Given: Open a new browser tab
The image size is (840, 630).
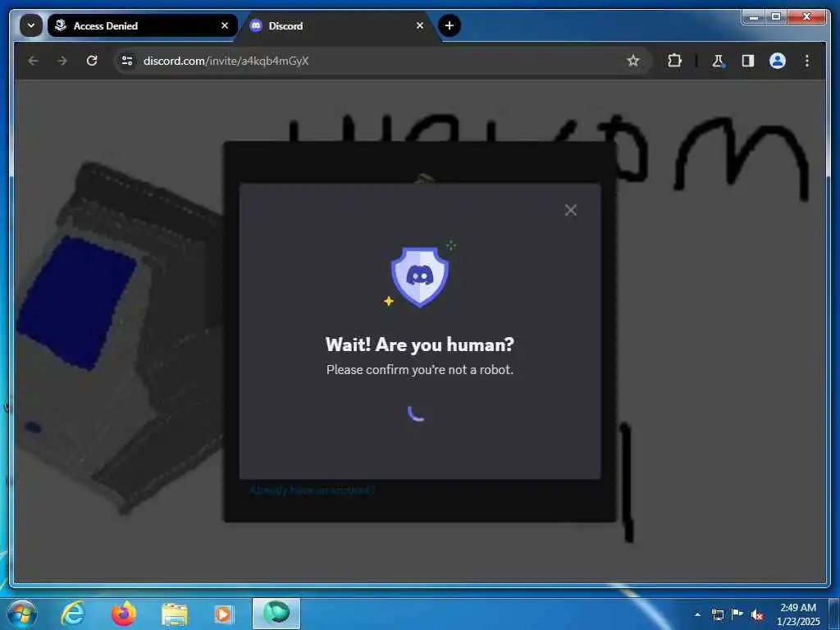Looking at the screenshot, I should point(449,25).
